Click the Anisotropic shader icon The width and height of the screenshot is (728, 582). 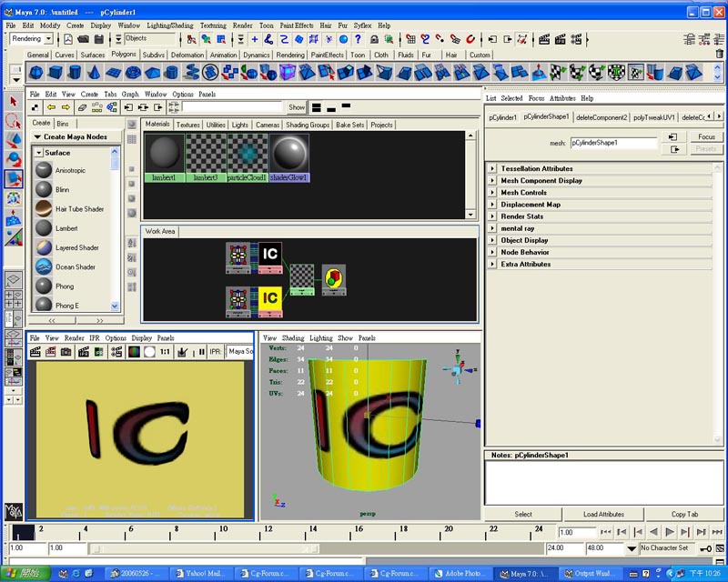[44, 170]
